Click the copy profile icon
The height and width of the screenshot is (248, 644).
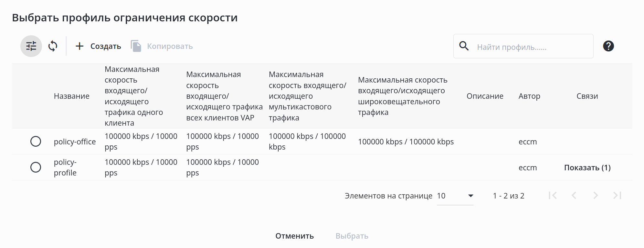point(136,46)
